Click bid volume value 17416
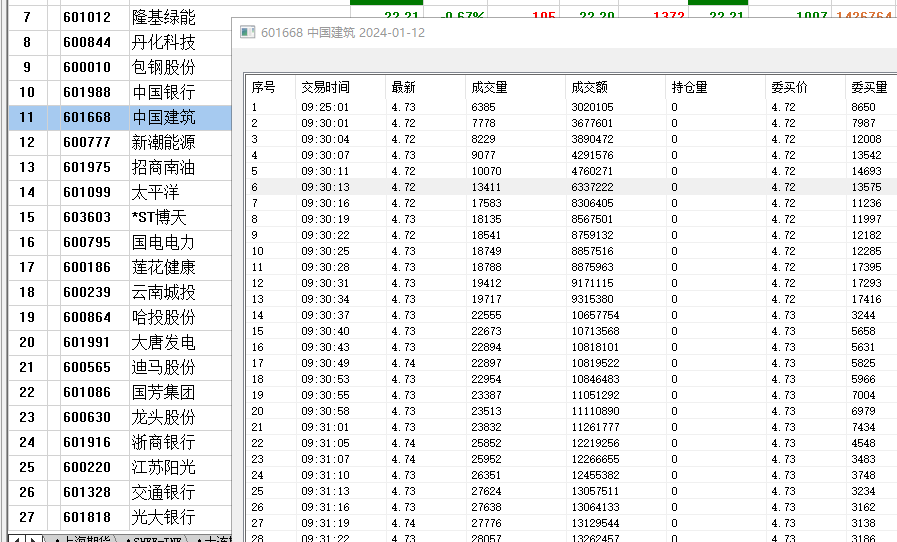897x542 pixels. click(x=866, y=299)
